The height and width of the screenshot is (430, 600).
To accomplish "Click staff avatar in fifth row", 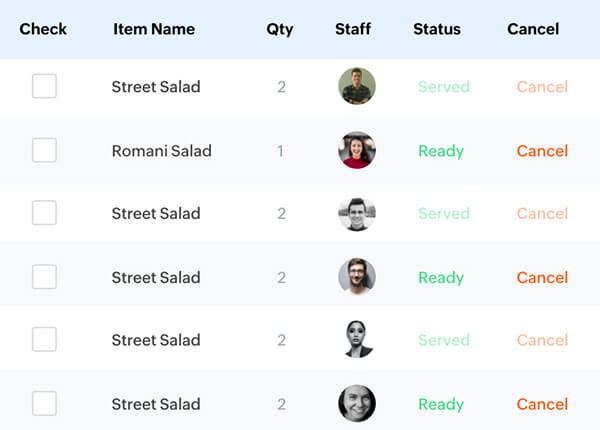I will coord(357,340).
